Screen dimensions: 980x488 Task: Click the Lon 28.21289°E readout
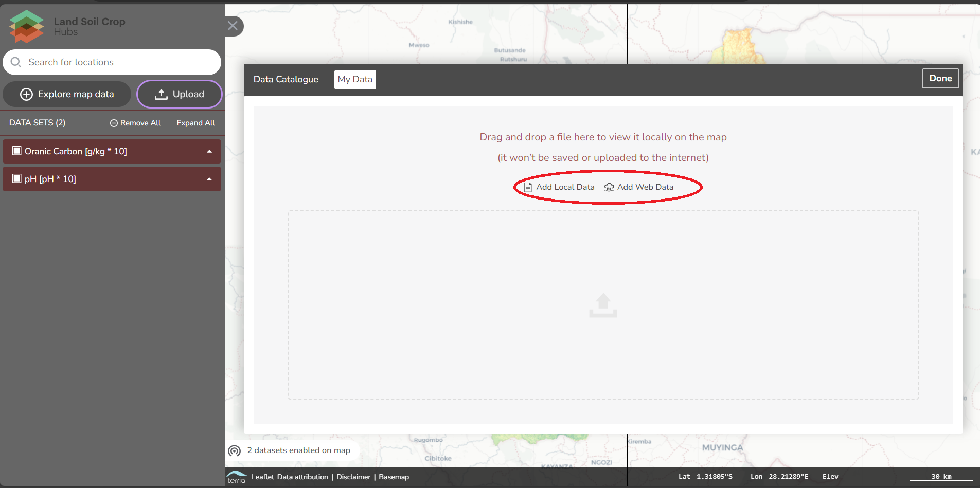(779, 477)
